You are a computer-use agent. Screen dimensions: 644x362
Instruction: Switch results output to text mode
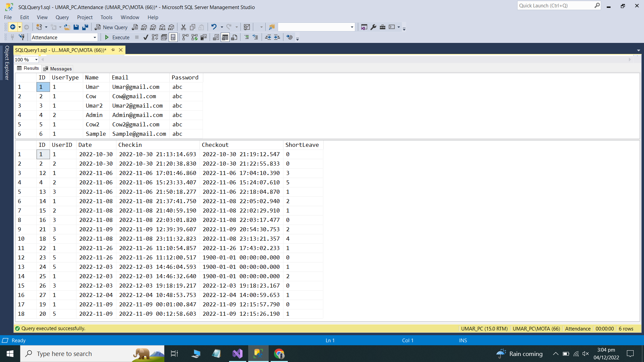(x=216, y=37)
